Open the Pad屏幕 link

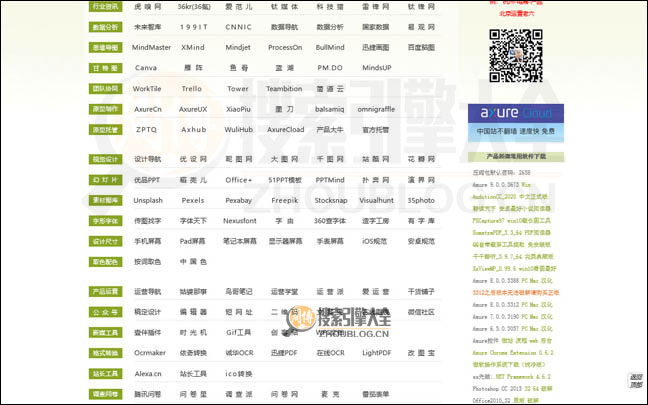193,241
